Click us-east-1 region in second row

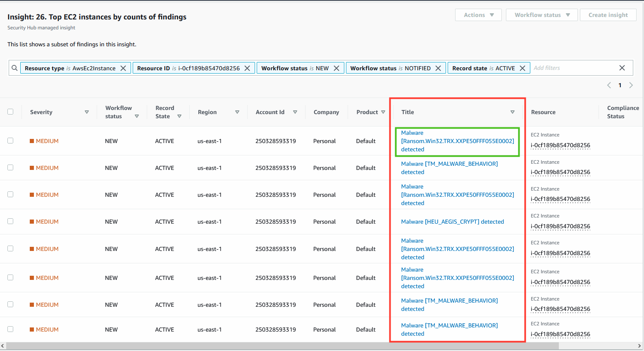click(x=210, y=168)
